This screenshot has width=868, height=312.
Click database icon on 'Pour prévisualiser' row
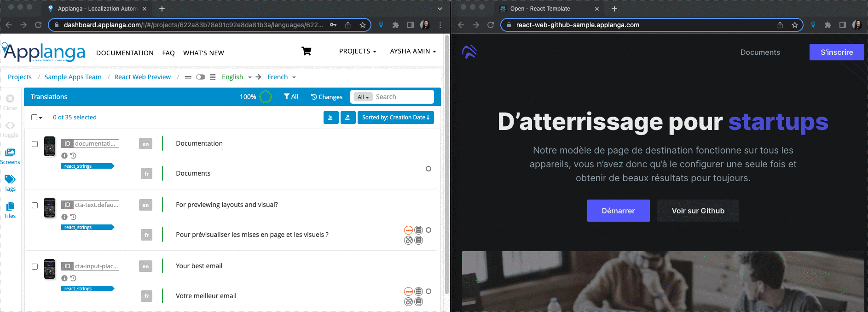pos(418,230)
